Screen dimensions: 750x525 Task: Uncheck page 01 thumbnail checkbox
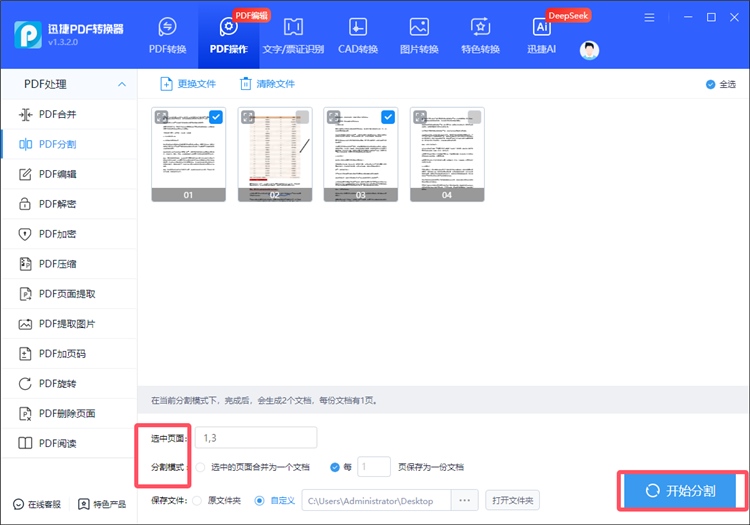click(216, 117)
